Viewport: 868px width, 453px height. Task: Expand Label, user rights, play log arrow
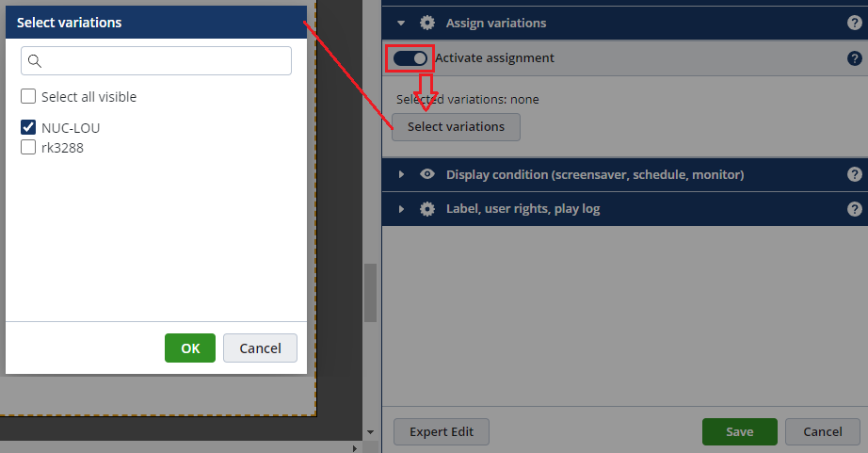pos(401,209)
